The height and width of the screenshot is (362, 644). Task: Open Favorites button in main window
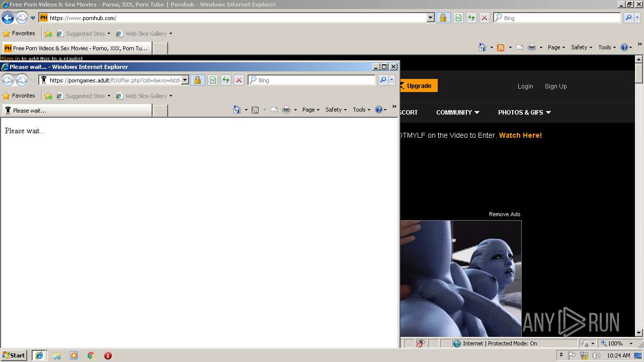[19, 34]
